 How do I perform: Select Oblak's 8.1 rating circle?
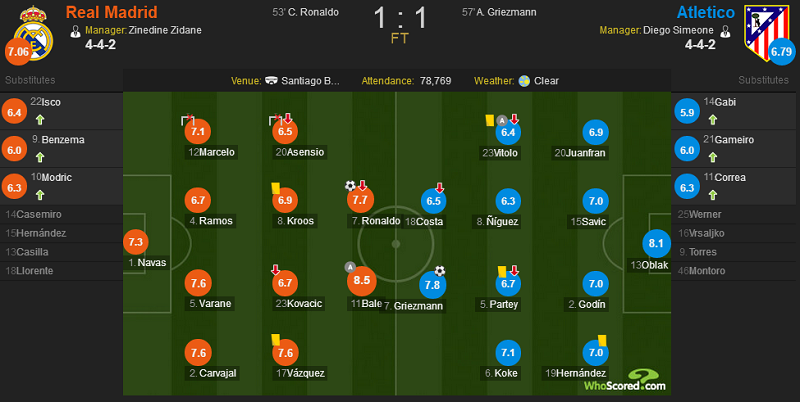pyautogui.click(x=656, y=244)
